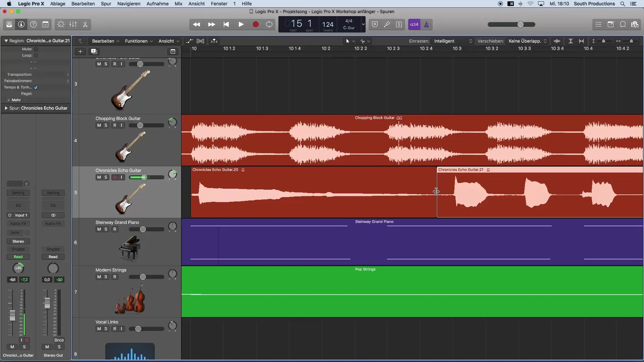
Task: Open the left-click pointer tool menu
Action: pyautogui.click(x=350, y=41)
